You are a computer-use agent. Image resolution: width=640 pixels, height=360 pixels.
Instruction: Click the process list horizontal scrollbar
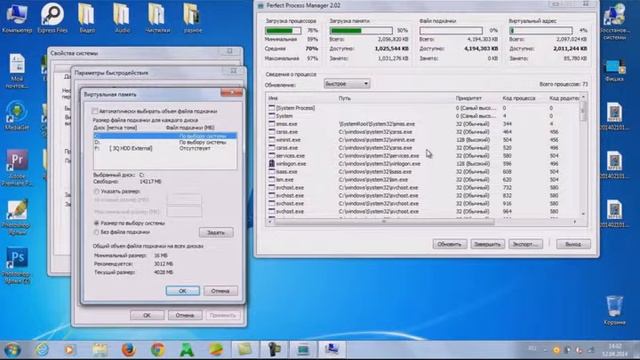point(422,222)
